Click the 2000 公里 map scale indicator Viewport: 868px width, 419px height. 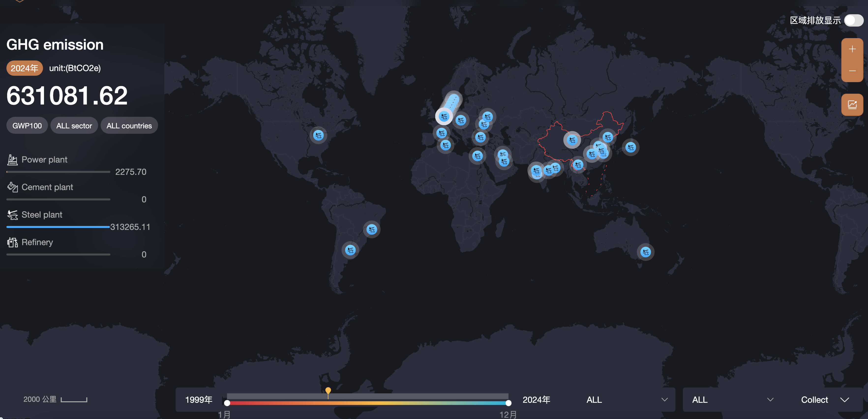tap(55, 399)
